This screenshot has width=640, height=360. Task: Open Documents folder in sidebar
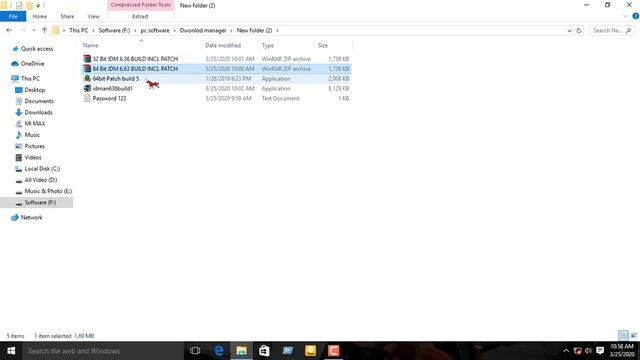point(39,101)
